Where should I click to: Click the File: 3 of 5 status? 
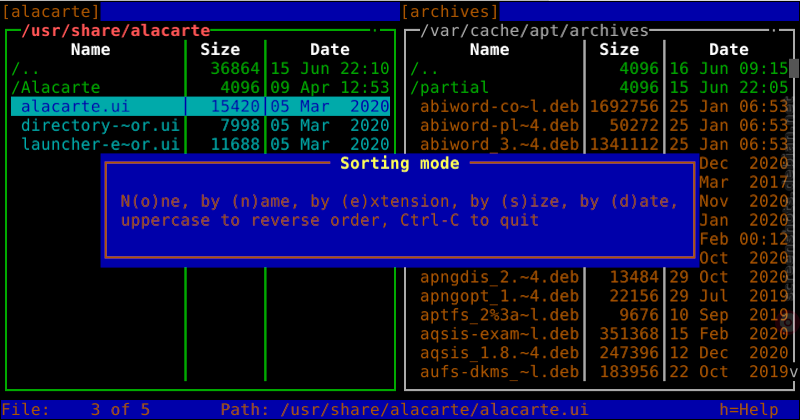pyautogui.click(x=76, y=409)
